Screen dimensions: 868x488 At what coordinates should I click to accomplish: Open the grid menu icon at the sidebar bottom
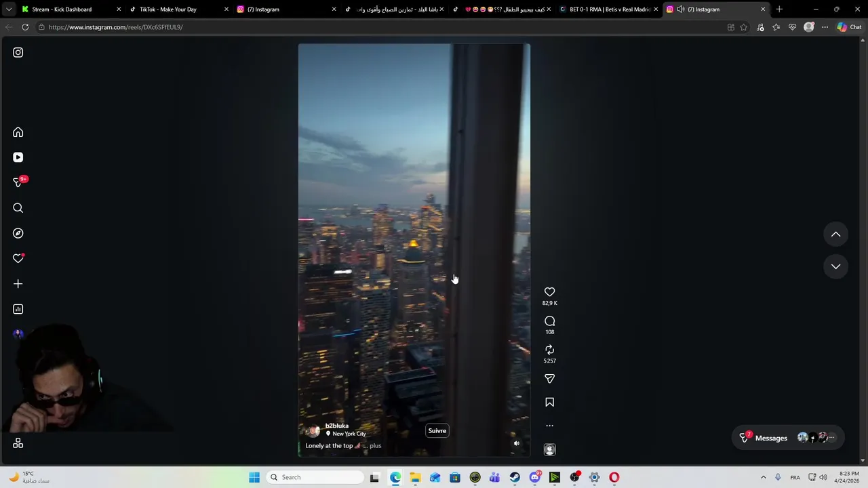(18, 443)
